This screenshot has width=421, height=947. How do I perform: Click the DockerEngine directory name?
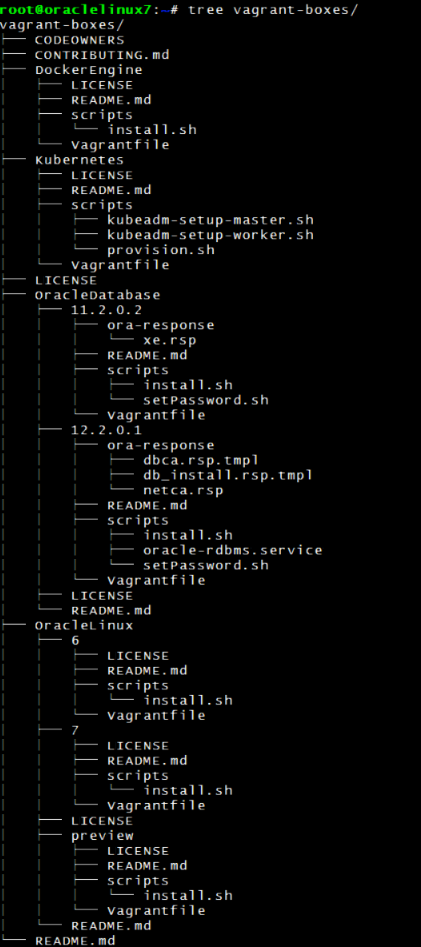coord(89,70)
